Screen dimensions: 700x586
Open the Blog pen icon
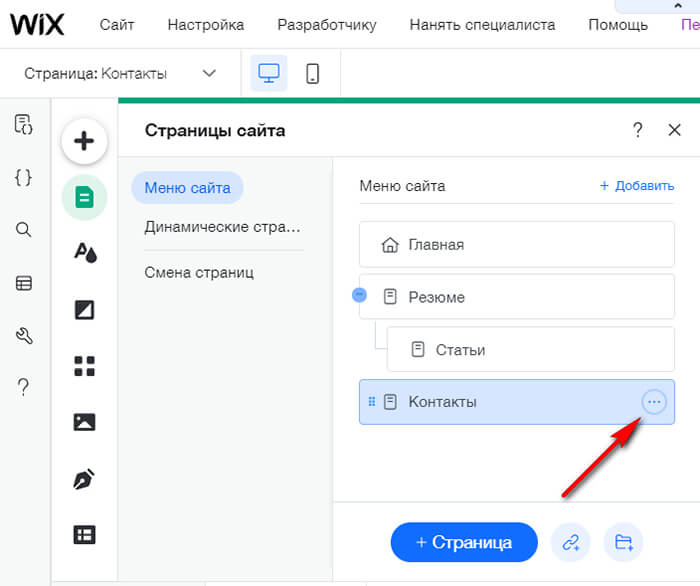pos(84,478)
